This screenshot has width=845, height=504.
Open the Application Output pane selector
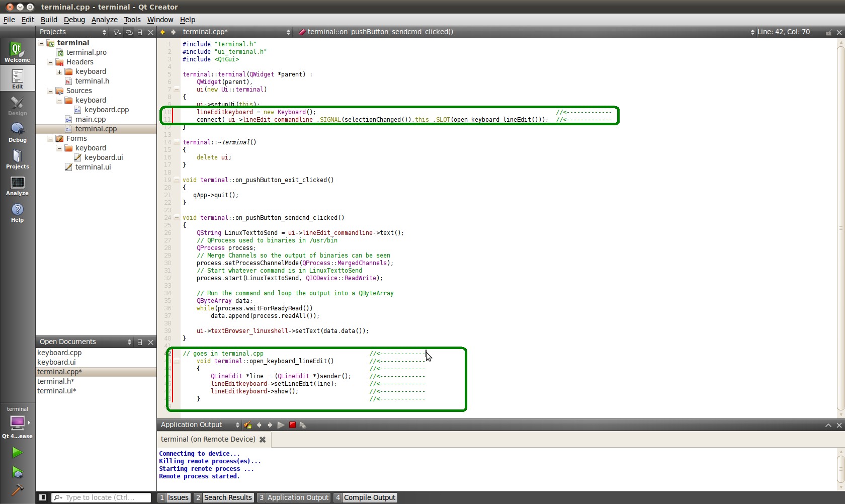pyautogui.click(x=200, y=425)
